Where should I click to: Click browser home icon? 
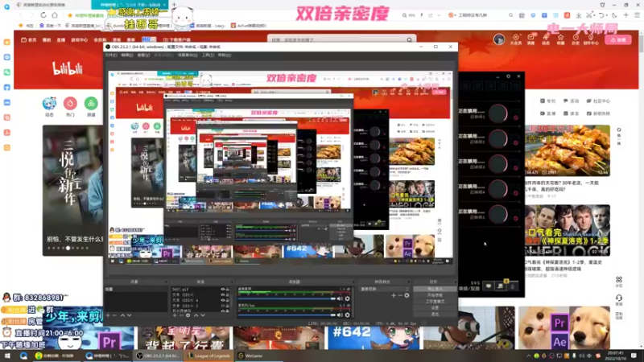click(x=55, y=15)
